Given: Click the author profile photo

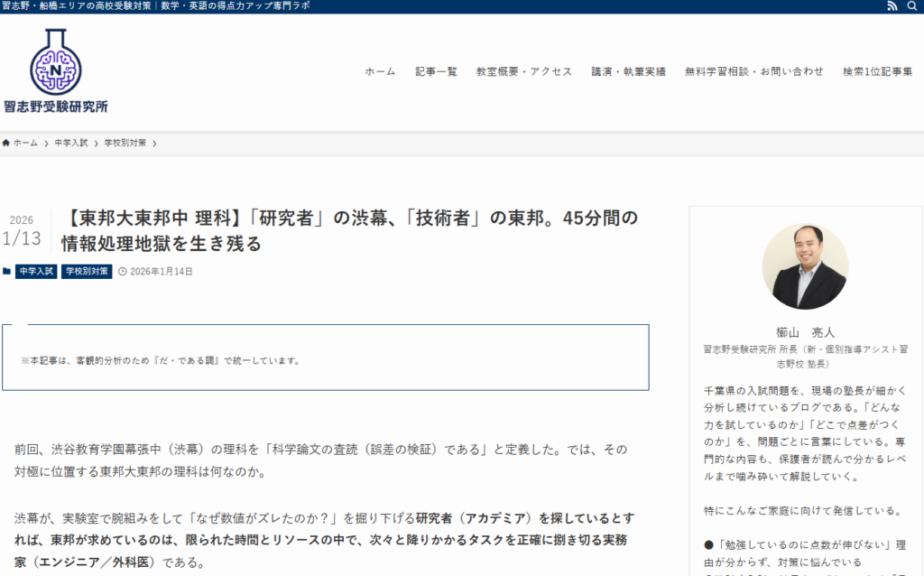Looking at the screenshot, I should pos(805,266).
